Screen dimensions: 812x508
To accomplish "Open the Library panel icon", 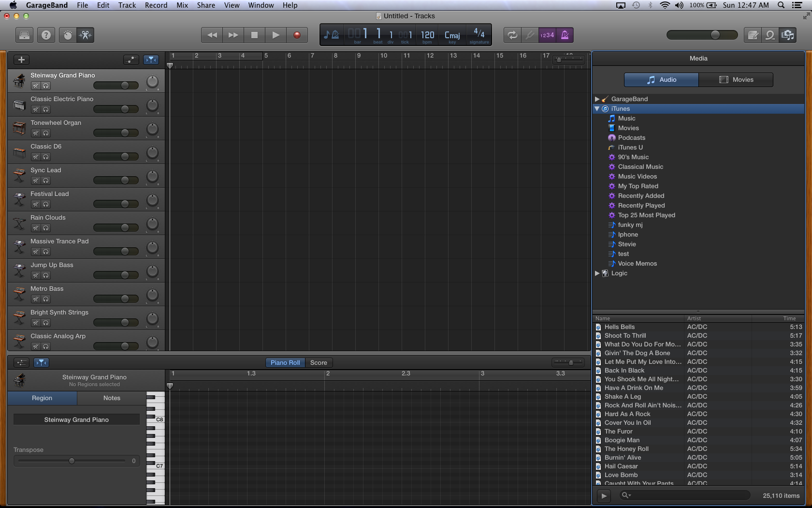I will pyautogui.click(x=24, y=35).
